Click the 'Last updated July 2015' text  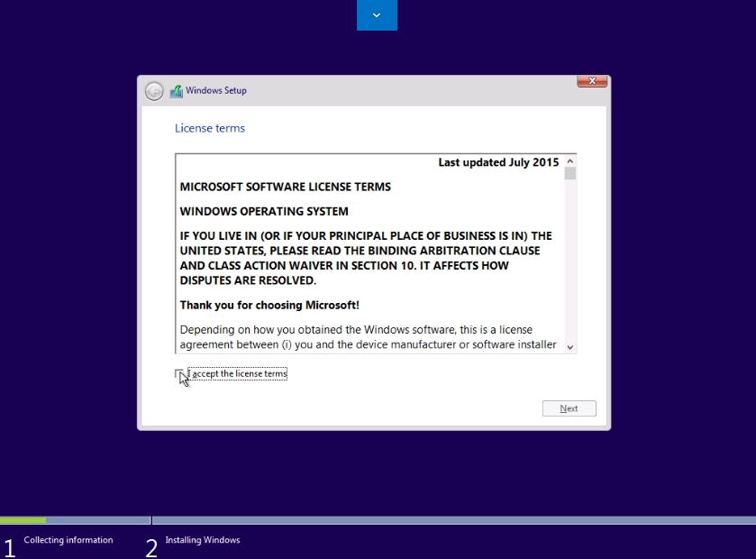pyautogui.click(x=498, y=162)
